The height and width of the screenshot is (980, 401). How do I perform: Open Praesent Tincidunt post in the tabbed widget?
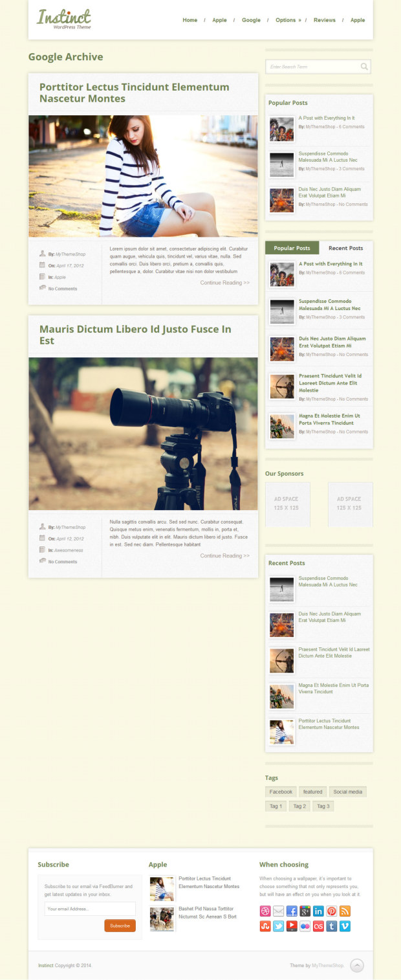tap(330, 383)
